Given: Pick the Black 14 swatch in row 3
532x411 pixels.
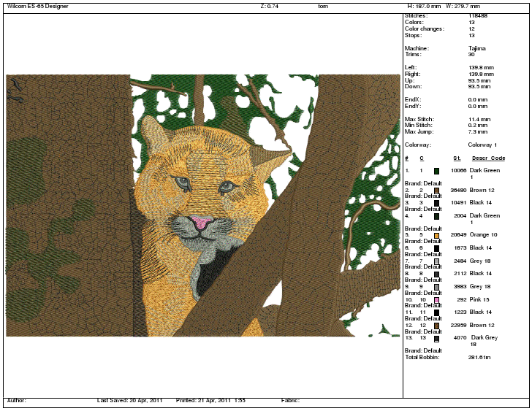Looking at the screenshot, I should [436, 203].
